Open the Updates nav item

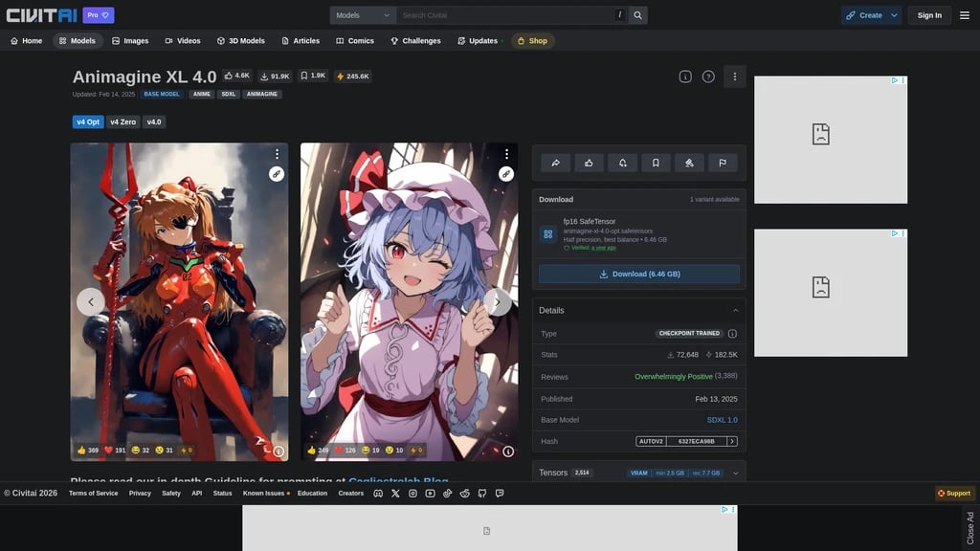[x=479, y=40]
